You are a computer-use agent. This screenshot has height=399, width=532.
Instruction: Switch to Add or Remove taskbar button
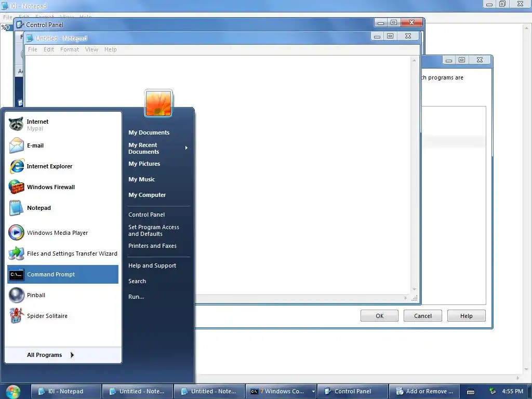(424, 392)
